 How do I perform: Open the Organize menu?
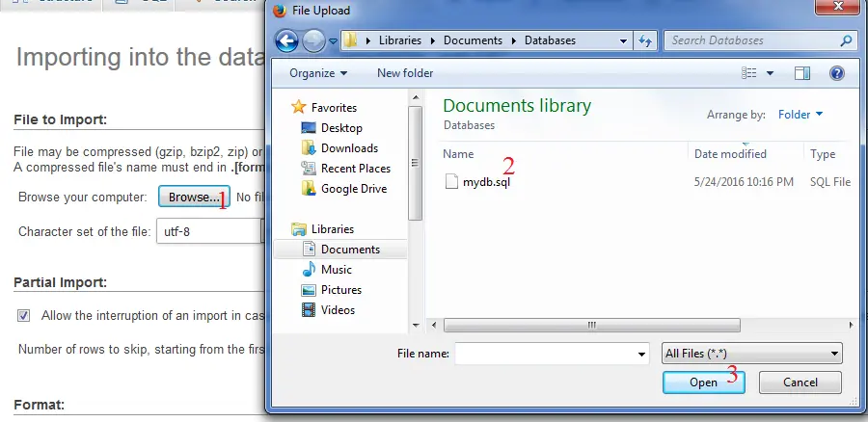(316, 73)
